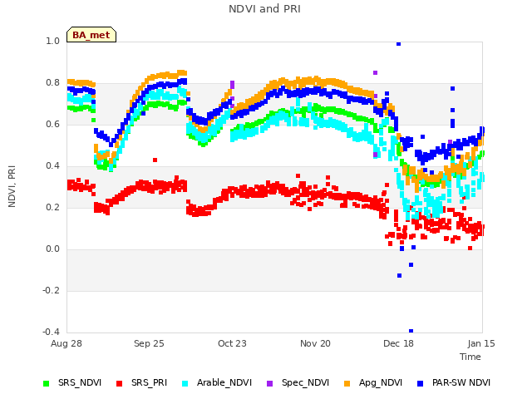Toggle the SRS_NDVI legend label
Screen dimensions: 532x399
pos(80,382)
